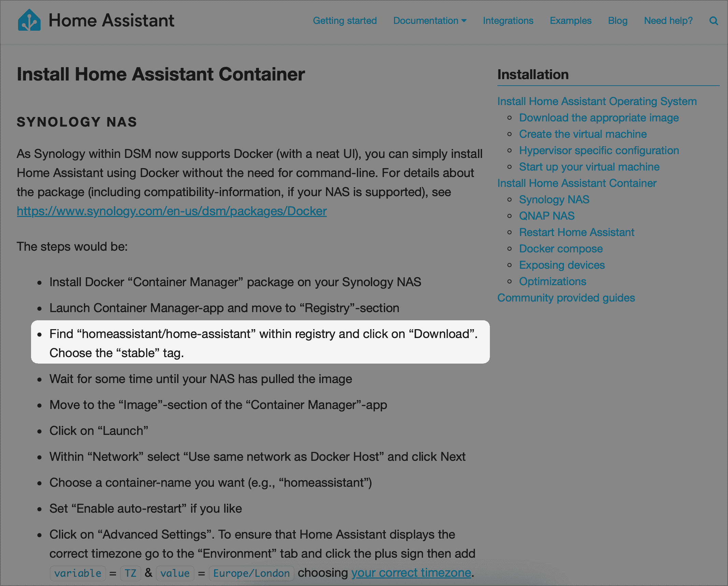Jump to QNAP NAS section
Image resolution: width=728 pixels, height=586 pixels.
point(547,216)
